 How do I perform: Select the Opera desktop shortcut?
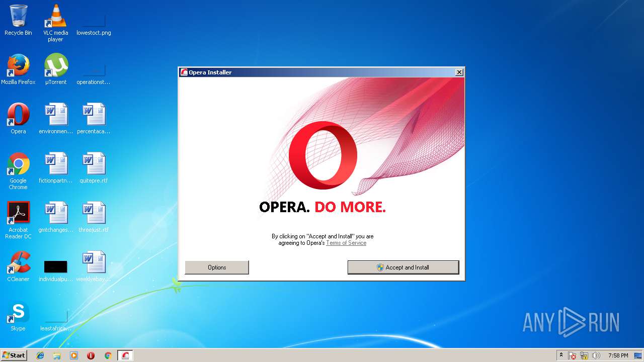pyautogui.click(x=18, y=119)
